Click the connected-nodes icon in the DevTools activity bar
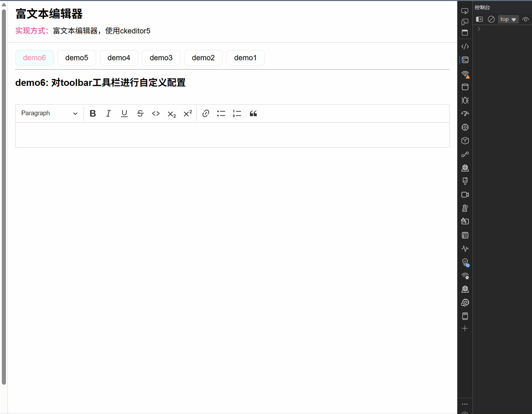Image resolution: width=532 pixels, height=414 pixels. tap(465, 155)
